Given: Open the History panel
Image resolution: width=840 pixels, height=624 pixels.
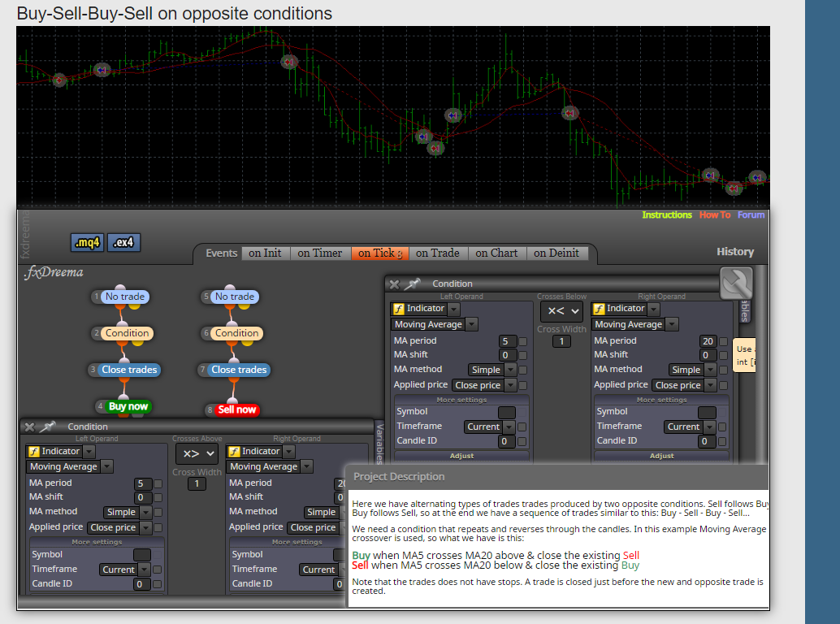Looking at the screenshot, I should [735, 252].
